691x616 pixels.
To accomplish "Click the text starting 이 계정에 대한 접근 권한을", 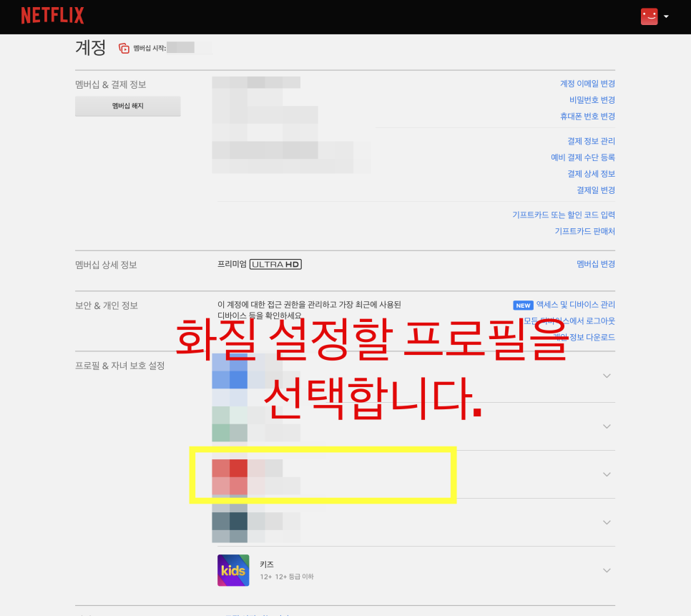I will click(309, 310).
